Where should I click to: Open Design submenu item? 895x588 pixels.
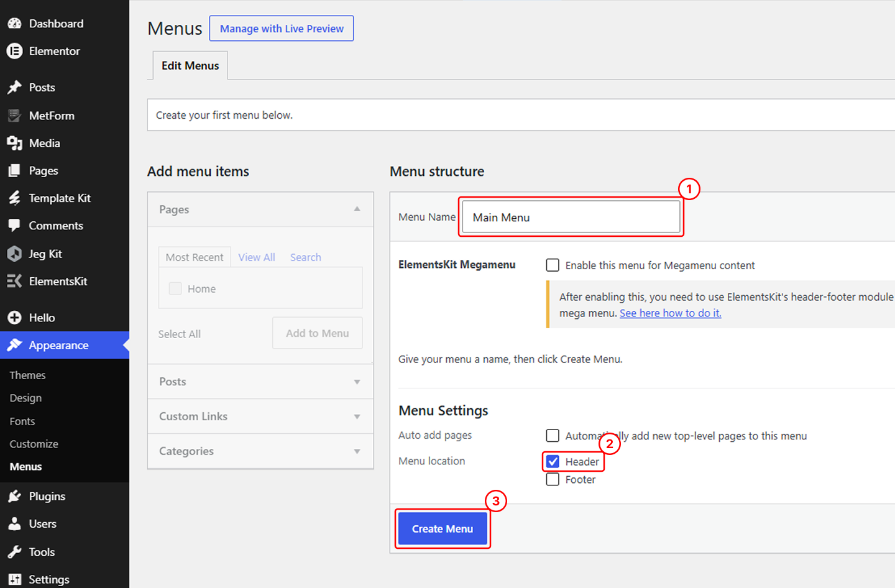coord(25,398)
